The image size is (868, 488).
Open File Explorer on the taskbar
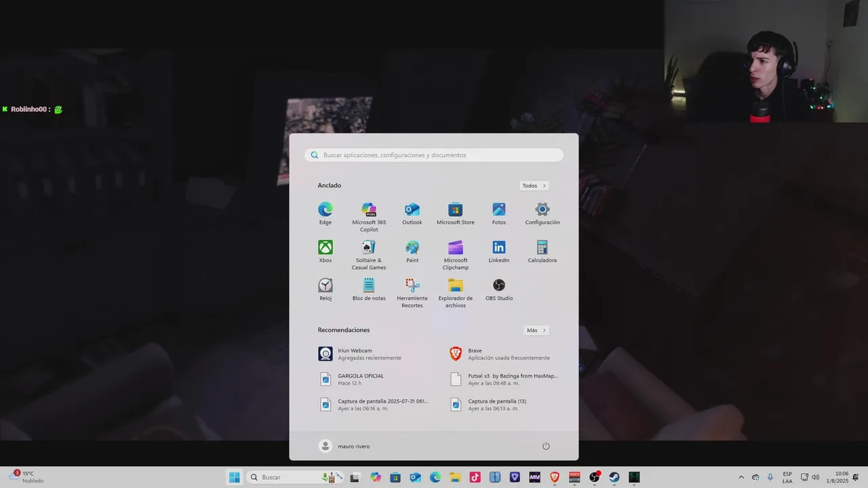tap(455, 477)
